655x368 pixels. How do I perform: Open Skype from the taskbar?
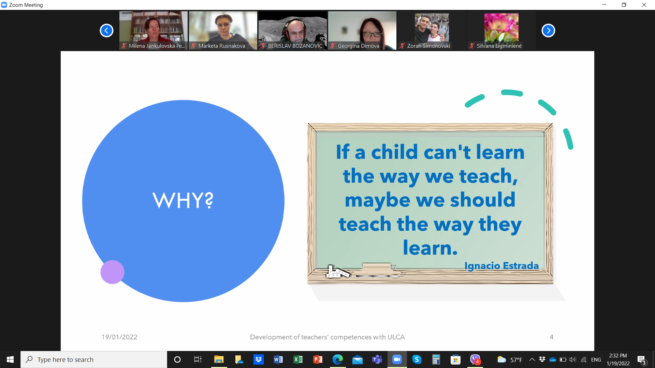(416, 360)
